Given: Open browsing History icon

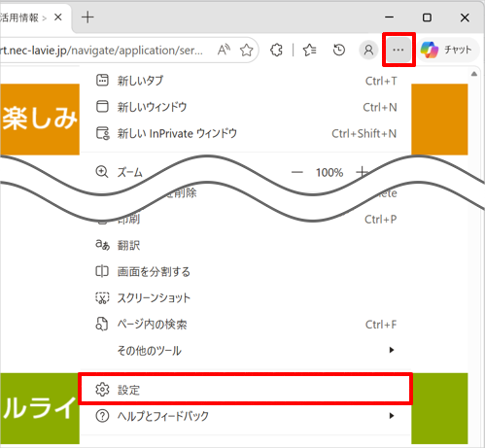Looking at the screenshot, I should (339, 50).
